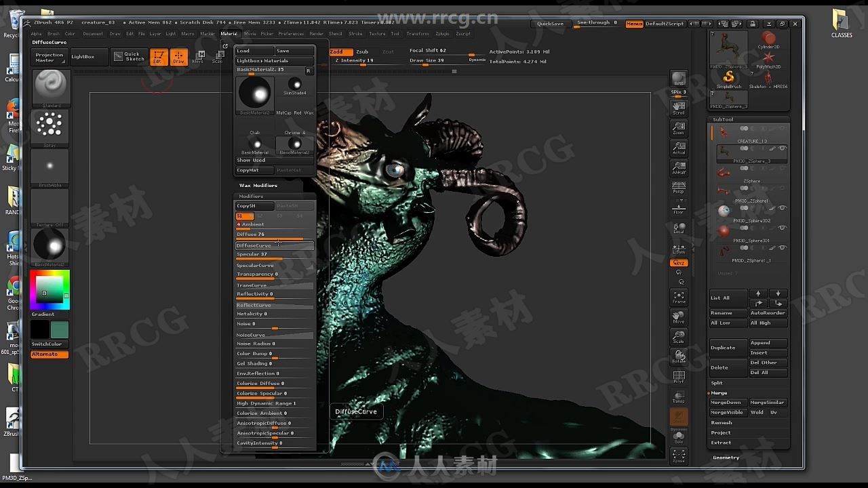Click the Load material button
This screenshot has width=868, height=488.
254,51
